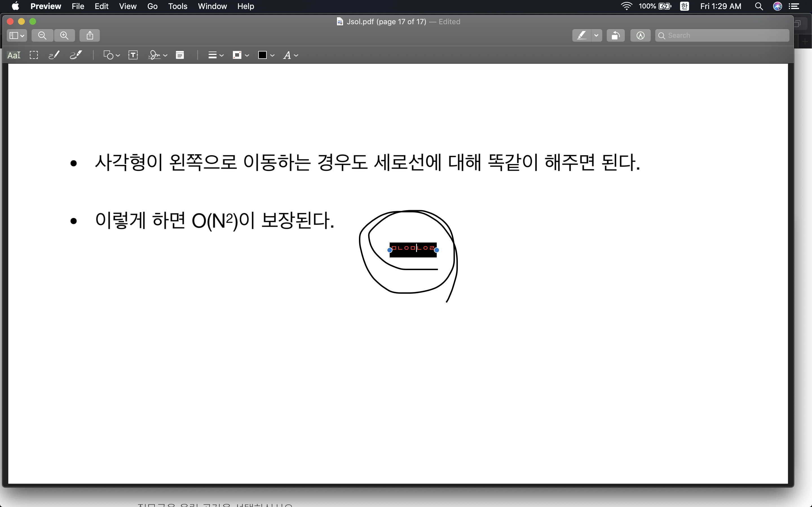This screenshot has width=812, height=507.
Task: Open the View menu
Action: pyautogui.click(x=127, y=6)
